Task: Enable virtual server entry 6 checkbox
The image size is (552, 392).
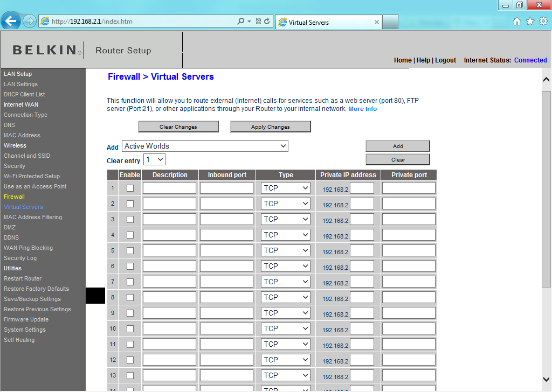Action: tap(130, 266)
